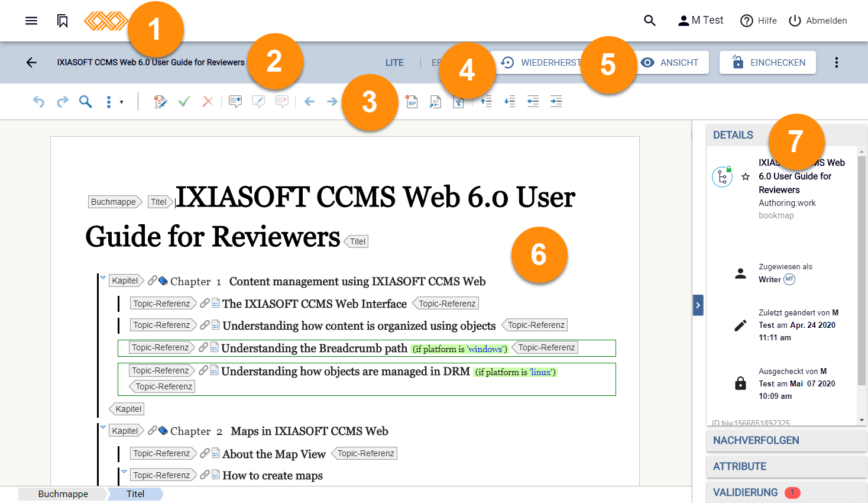Click the pencil icon beside Zuletzt geändert
Screen dimensions: 868x503
point(740,325)
